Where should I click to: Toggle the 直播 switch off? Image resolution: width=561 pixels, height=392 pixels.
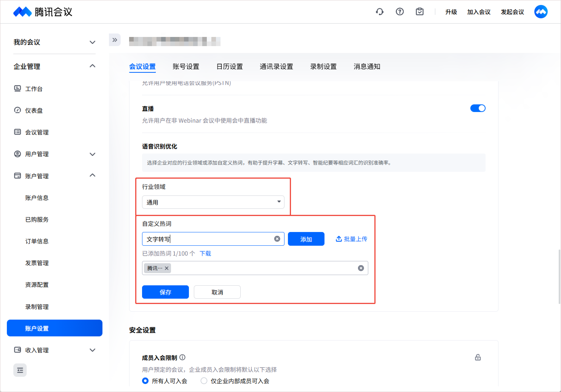pyautogui.click(x=478, y=108)
